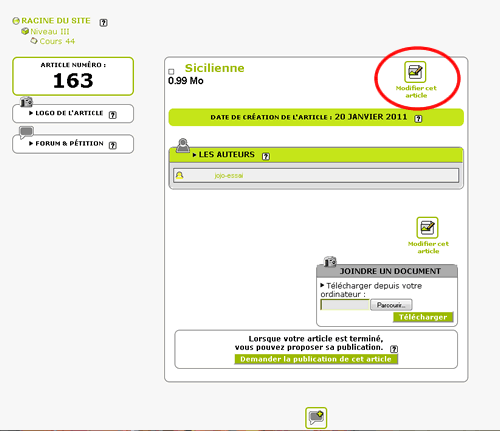
Task: Click help icon beside 'Les auteurs'
Action: (x=266, y=156)
